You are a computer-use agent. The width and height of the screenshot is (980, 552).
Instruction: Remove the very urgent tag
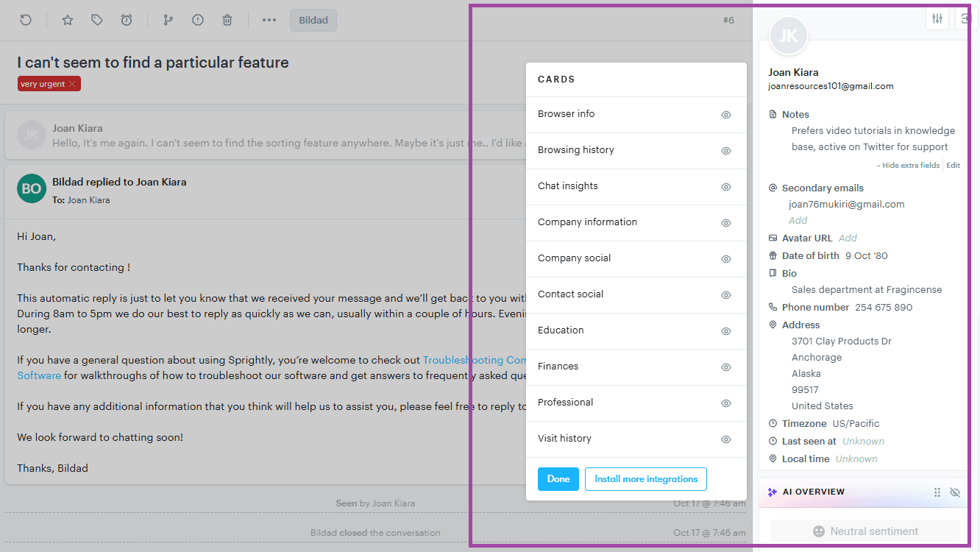71,83
